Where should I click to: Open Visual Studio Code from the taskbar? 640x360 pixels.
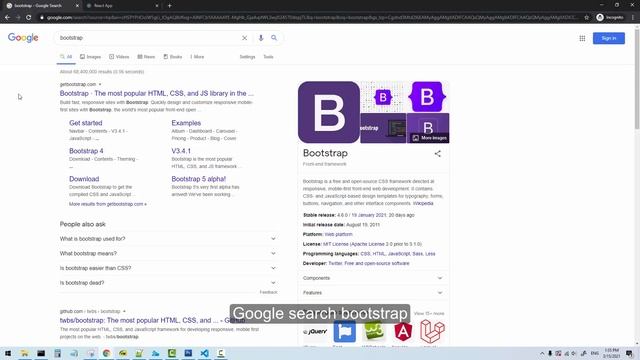204,353
